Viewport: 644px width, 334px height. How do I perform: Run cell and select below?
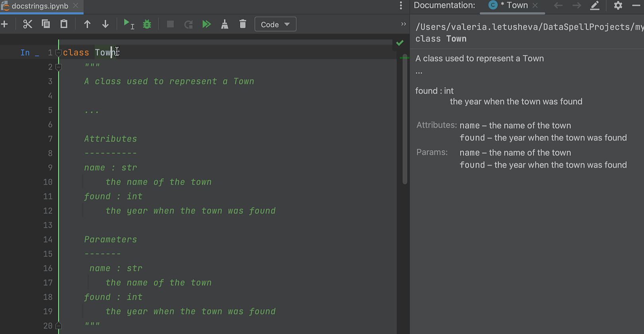click(x=128, y=24)
